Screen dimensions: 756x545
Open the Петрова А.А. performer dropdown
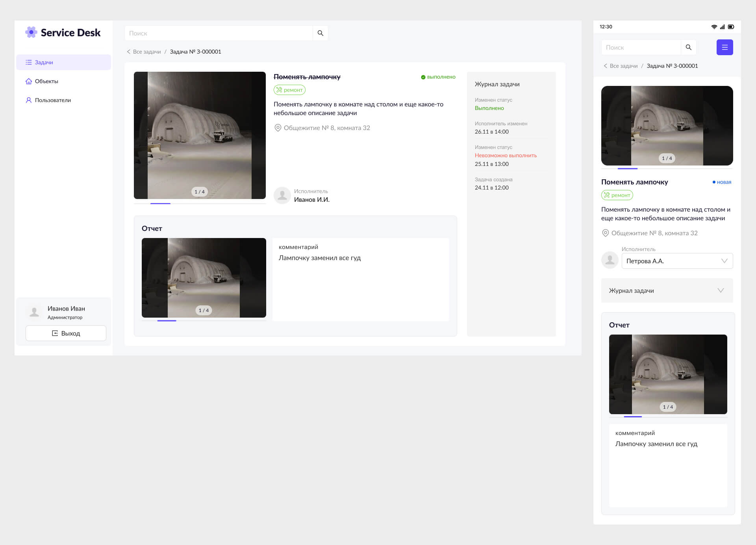click(x=677, y=261)
